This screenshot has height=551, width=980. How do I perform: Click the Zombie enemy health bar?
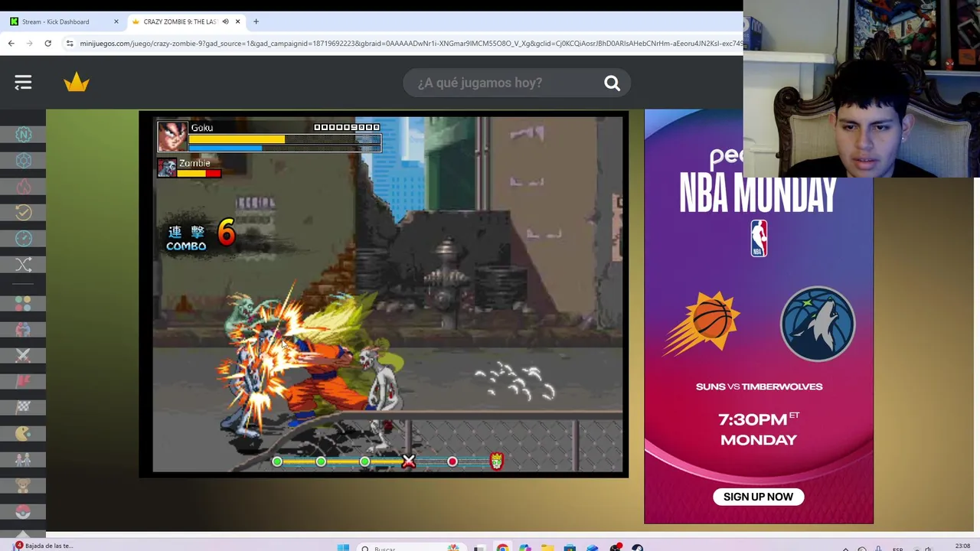point(199,173)
